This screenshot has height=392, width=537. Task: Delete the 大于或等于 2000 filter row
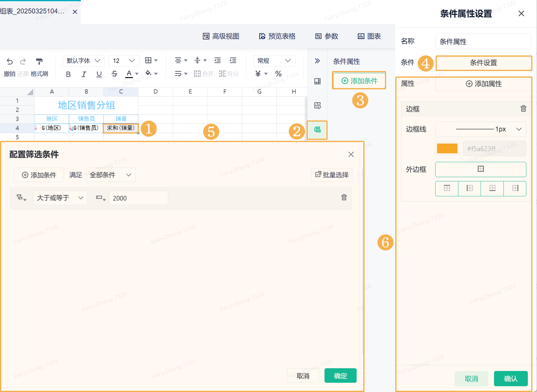pos(344,197)
